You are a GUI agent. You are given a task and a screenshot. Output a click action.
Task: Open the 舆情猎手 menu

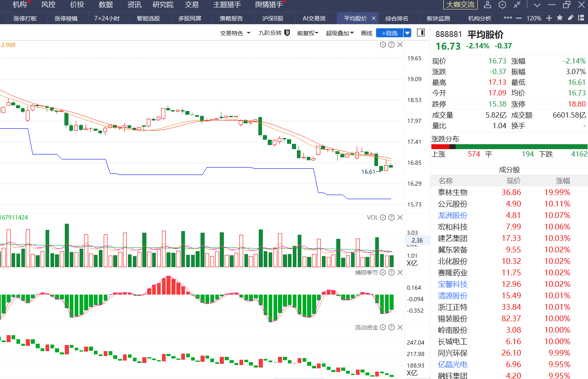tap(269, 5)
